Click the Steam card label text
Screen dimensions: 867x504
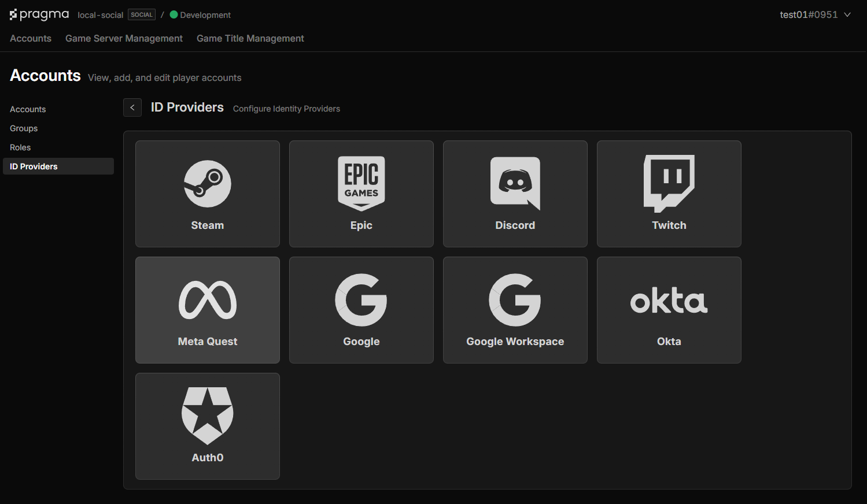pyautogui.click(x=208, y=225)
